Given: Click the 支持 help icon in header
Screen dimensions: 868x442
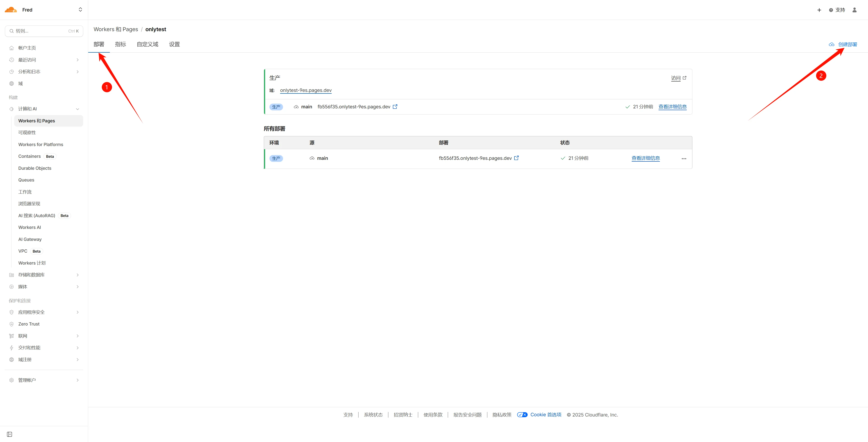Looking at the screenshot, I should 831,10.
